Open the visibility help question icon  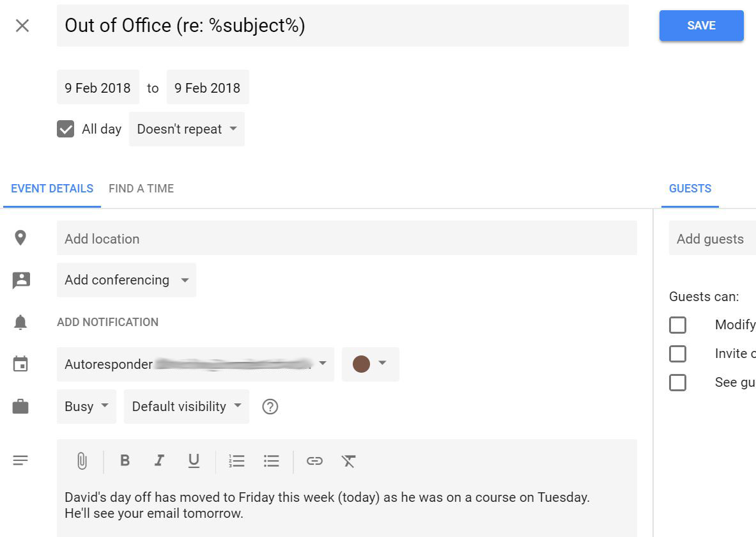[x=270, y=407]
